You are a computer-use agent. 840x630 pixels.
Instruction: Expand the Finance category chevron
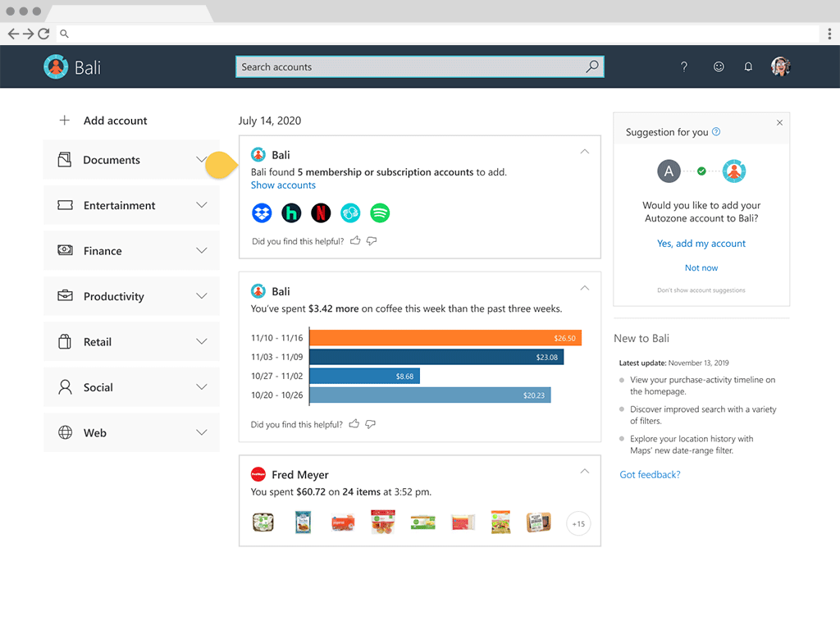[x=202, y=251]
